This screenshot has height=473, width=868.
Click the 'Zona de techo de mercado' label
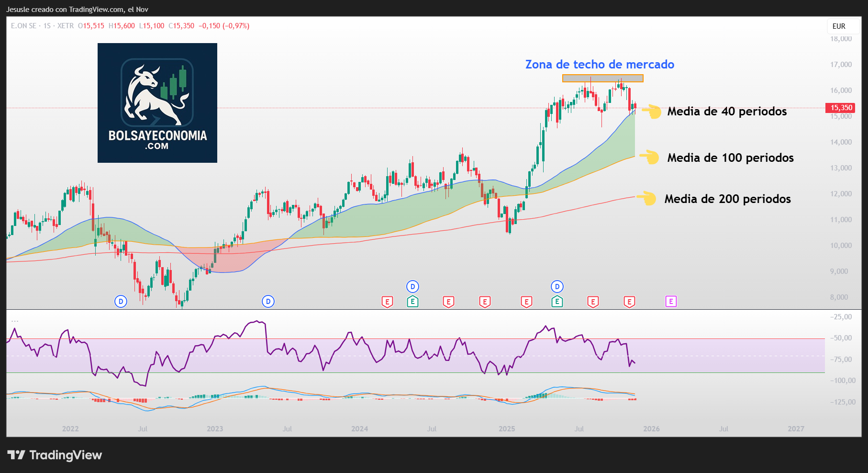(600, 64)
